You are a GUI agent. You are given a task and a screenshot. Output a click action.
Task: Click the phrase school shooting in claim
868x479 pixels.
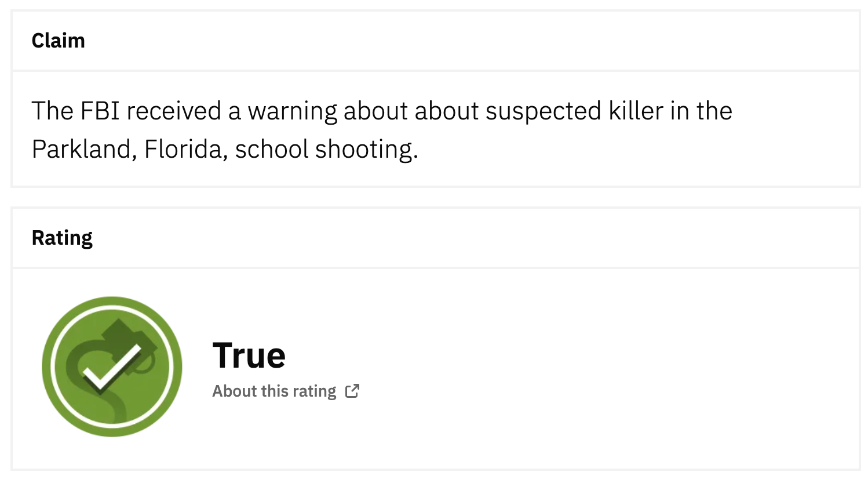coord(326,149)
